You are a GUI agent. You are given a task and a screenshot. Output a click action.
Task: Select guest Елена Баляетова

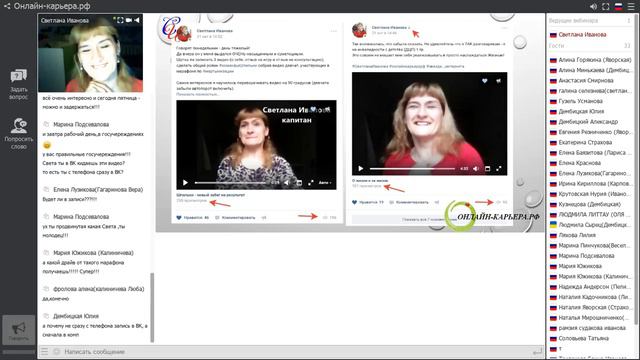point(590,153)
